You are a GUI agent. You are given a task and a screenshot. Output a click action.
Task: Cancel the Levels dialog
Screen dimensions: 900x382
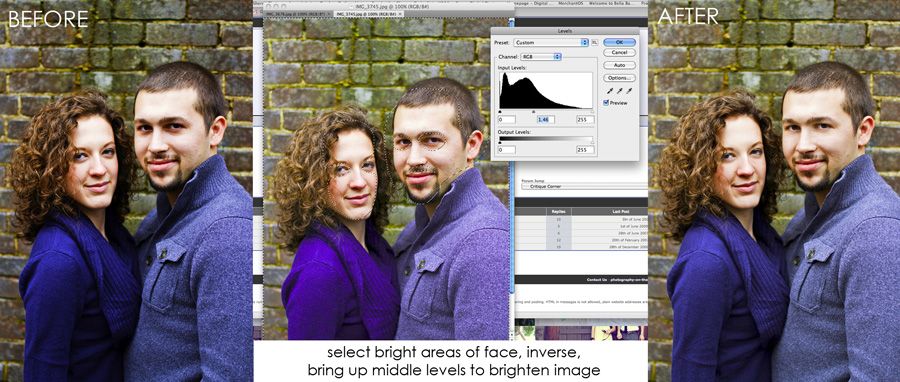tap(619, 52)
